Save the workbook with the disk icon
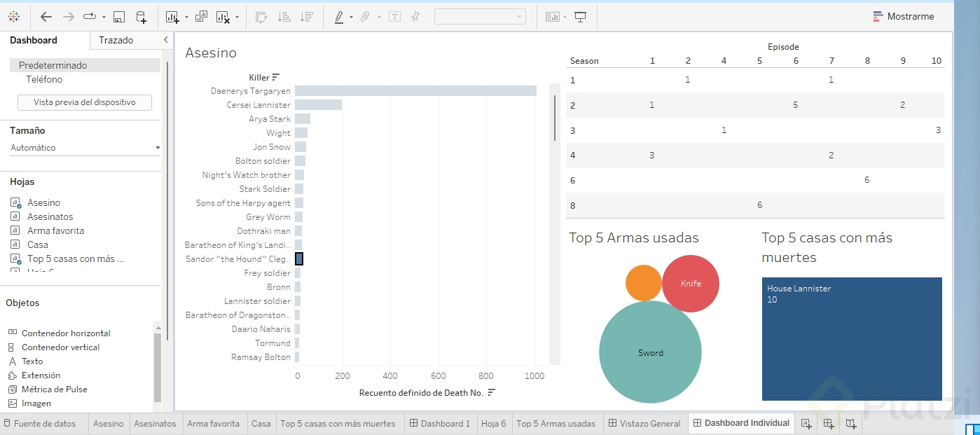This screenshot has height=435, width=980. (119, 17)
